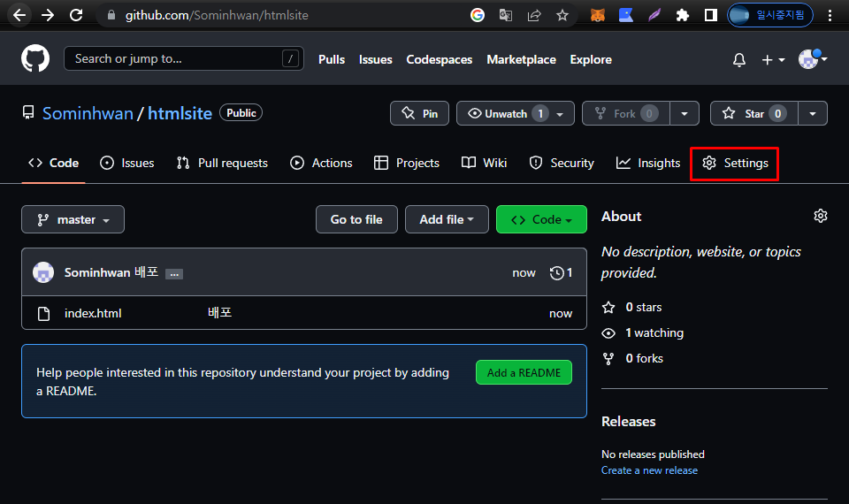Click the Sominhwan owner link
The image size is (849, 504).
click(88, 113)
